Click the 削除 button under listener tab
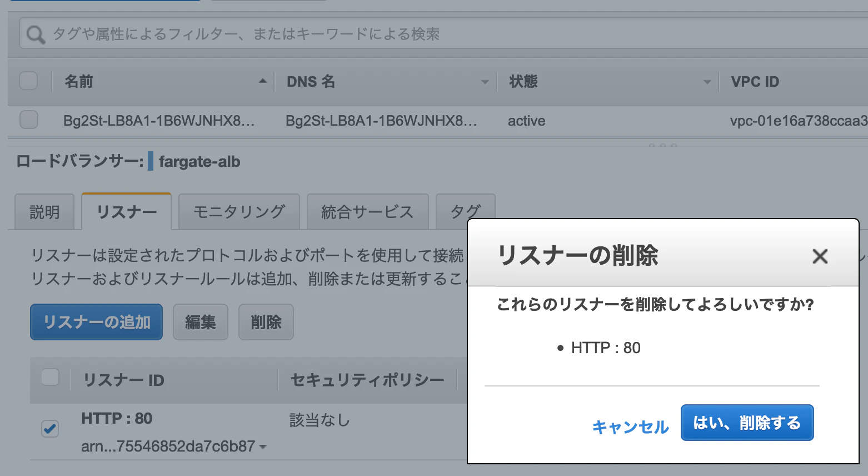 (266, 322)
